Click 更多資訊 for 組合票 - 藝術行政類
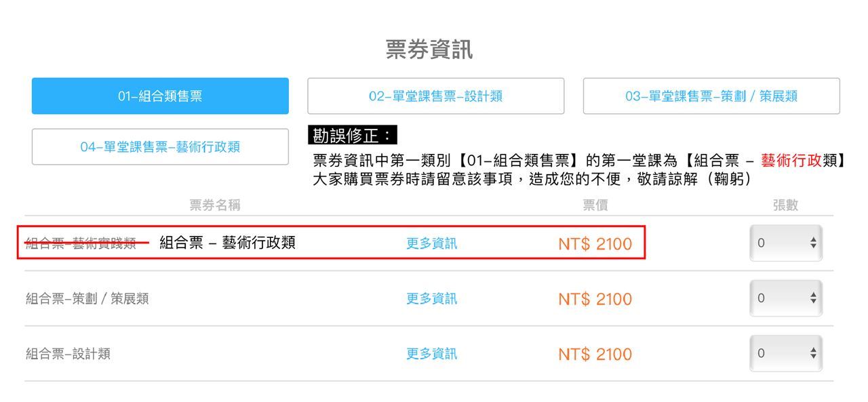Image resolution: width=868 pixels, height=402 pixels. point(431,243)
